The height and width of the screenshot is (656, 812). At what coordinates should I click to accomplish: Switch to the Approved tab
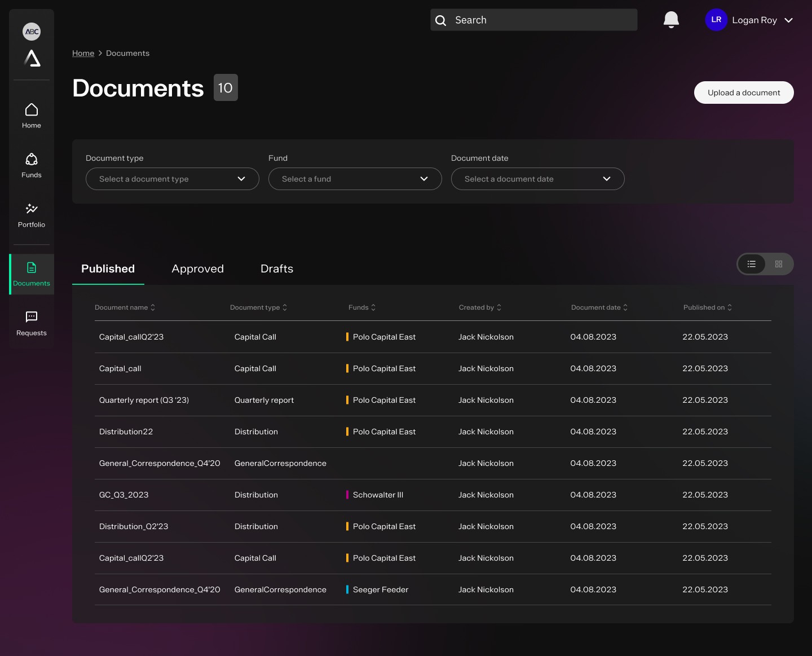197,269
